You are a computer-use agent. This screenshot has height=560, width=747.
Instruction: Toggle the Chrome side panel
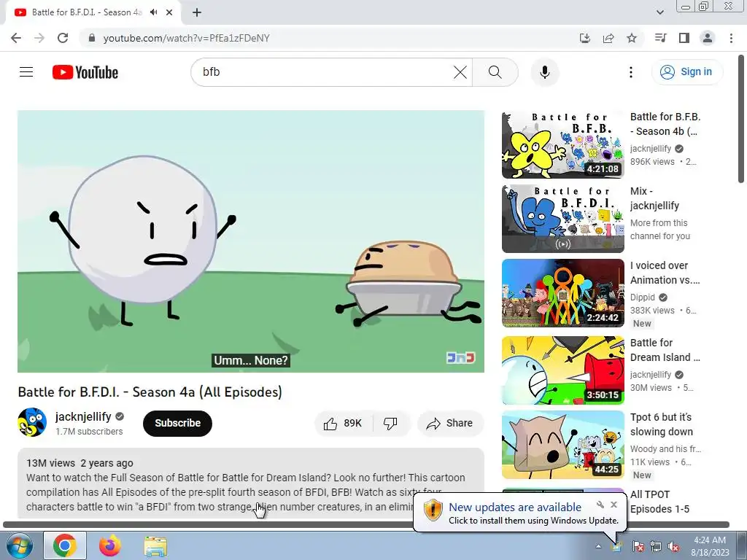pos(684,38)
